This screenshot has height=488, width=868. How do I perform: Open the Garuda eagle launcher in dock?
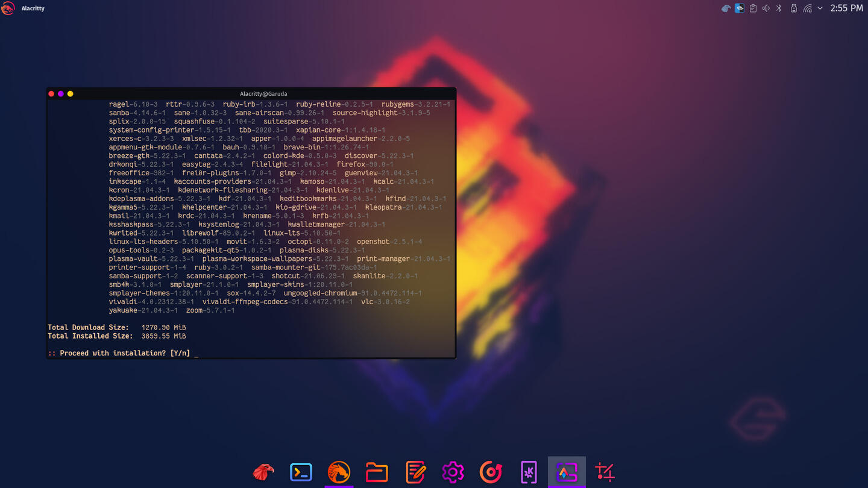(263, 472)
